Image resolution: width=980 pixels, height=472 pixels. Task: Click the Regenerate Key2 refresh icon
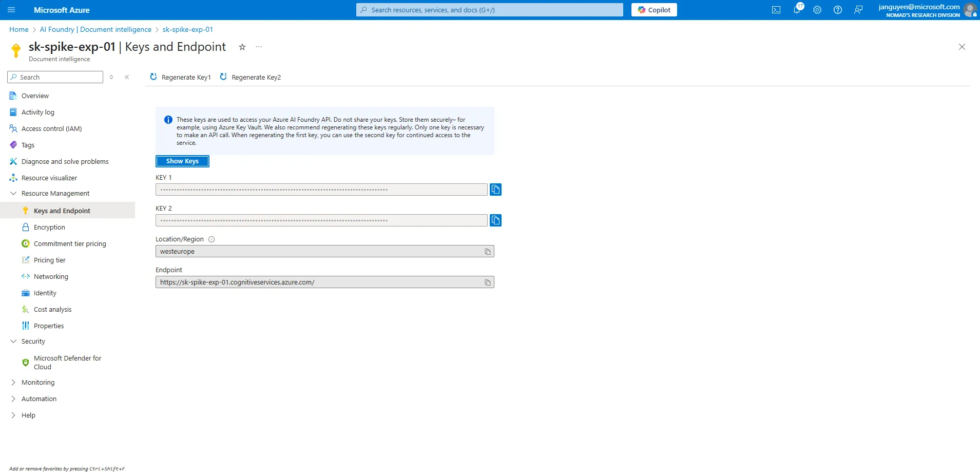point(223,77)
